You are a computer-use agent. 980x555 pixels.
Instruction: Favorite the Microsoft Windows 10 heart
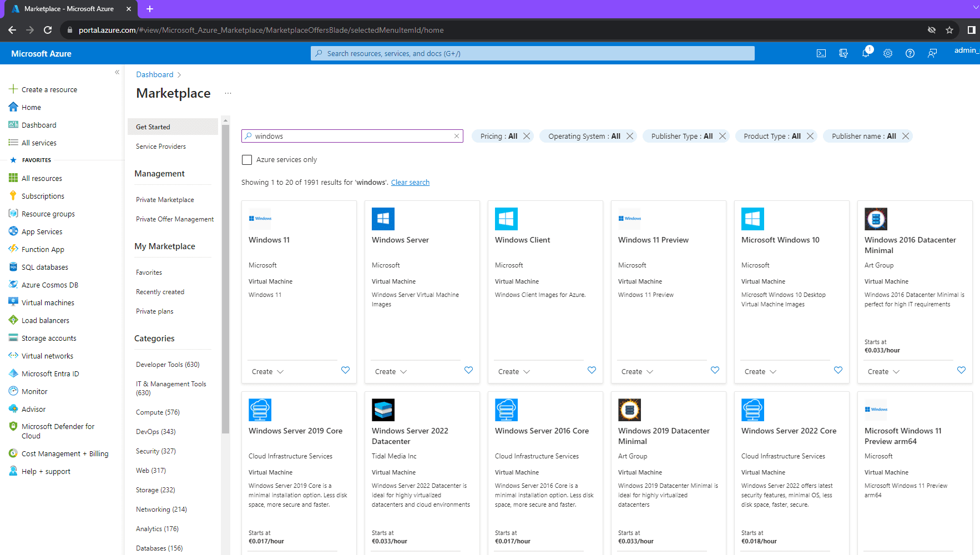point(838,370)
